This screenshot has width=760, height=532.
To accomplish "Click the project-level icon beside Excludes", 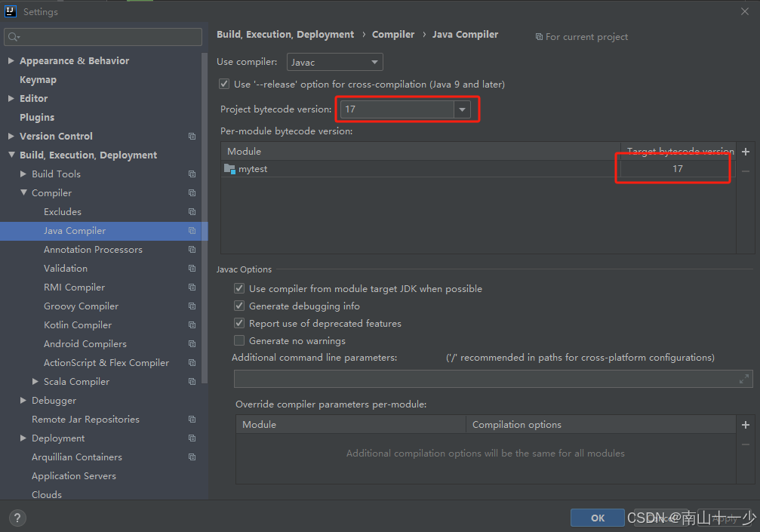I will (x=192, y=212).
